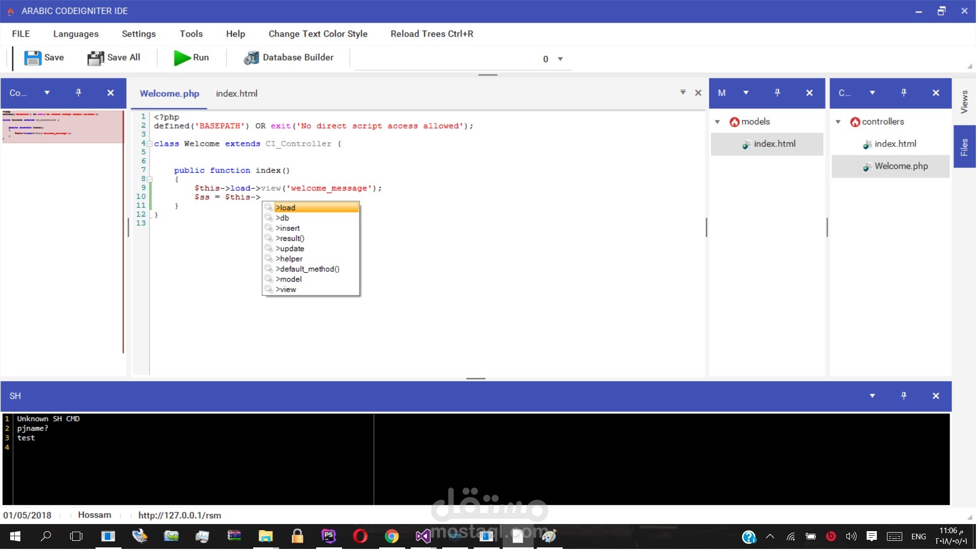Run the project using the green Run icon
Image resolution: width=980 pixels, height=553 pixels.
[182, 57]
